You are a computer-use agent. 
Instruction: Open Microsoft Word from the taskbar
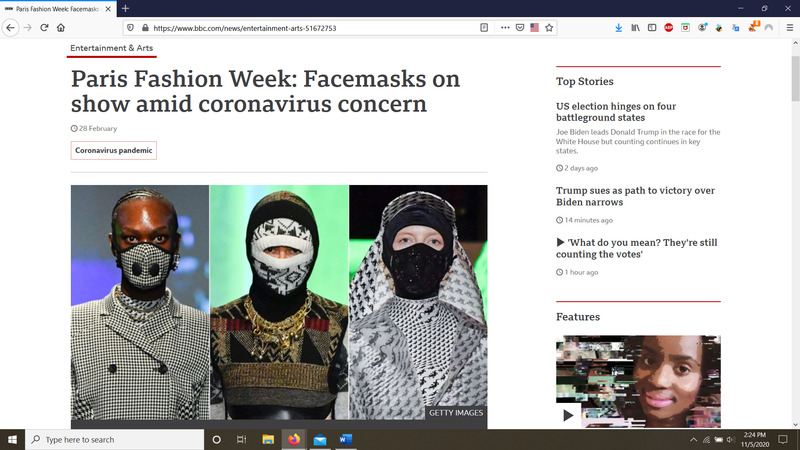click(346, 439)
